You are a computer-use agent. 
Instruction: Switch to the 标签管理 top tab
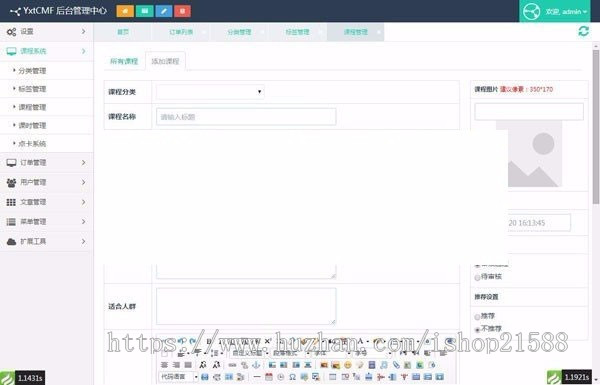click(297, 32)
